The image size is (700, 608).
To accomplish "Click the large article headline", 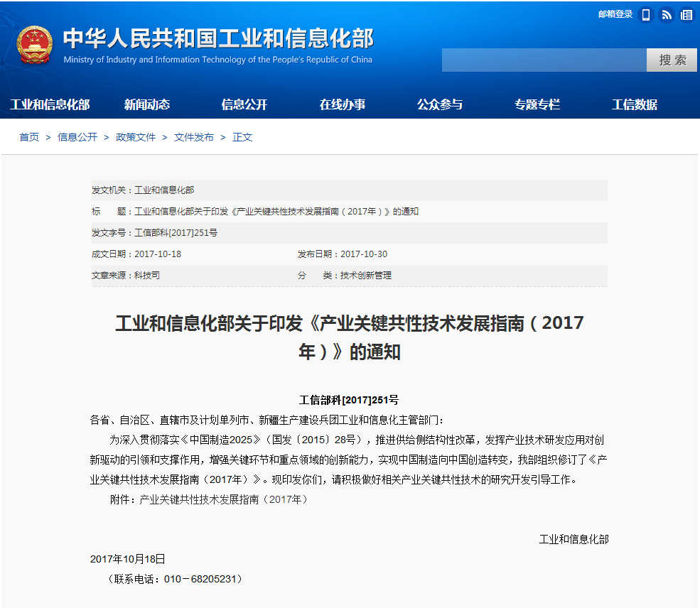I will tap(349, 337).
